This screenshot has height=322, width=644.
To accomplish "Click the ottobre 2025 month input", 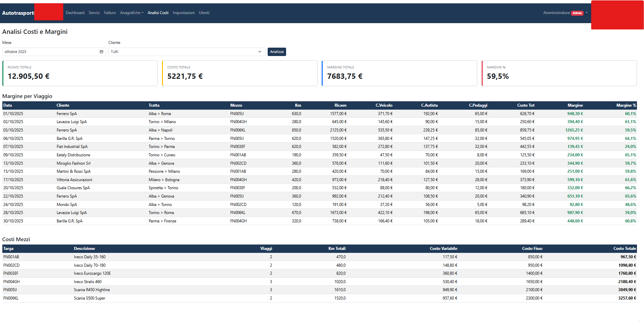I will pos(50,52).
